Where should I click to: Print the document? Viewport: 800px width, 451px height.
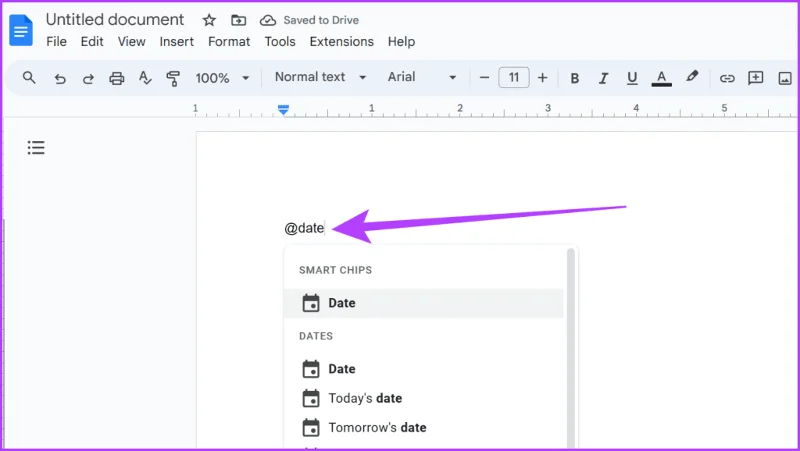pyautogui.click(x=117, y=78)
